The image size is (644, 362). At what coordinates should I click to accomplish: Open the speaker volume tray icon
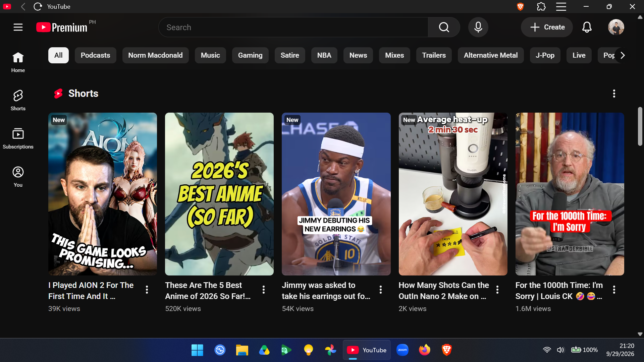tap(560, 350)
